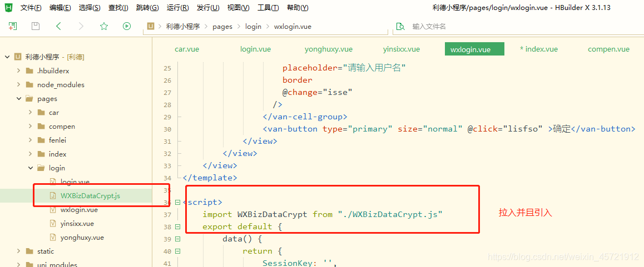This screenshot has width=644, height=267.
Task: Click the wxlogin.vue file icon in tree
Action: click(x=52, y=210)
